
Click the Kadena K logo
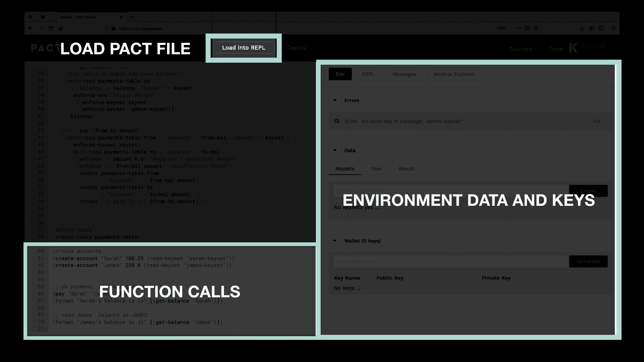click(573, 48)
